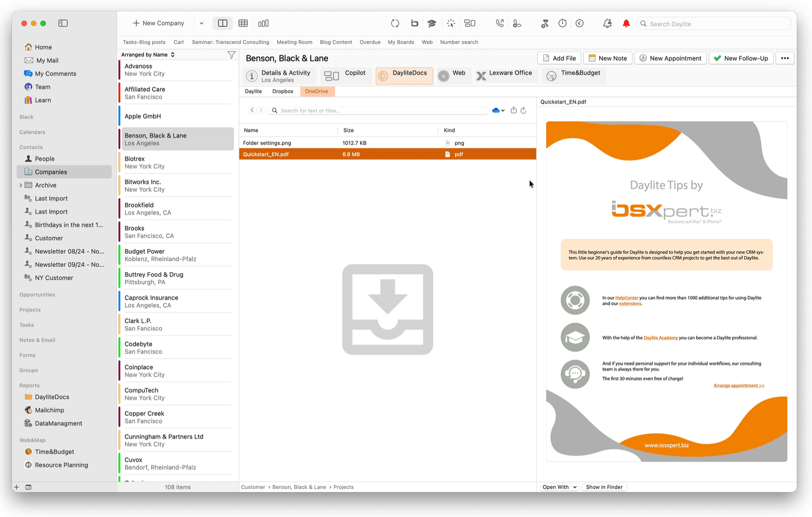Click the share icon in file browser

coord(514,110)
